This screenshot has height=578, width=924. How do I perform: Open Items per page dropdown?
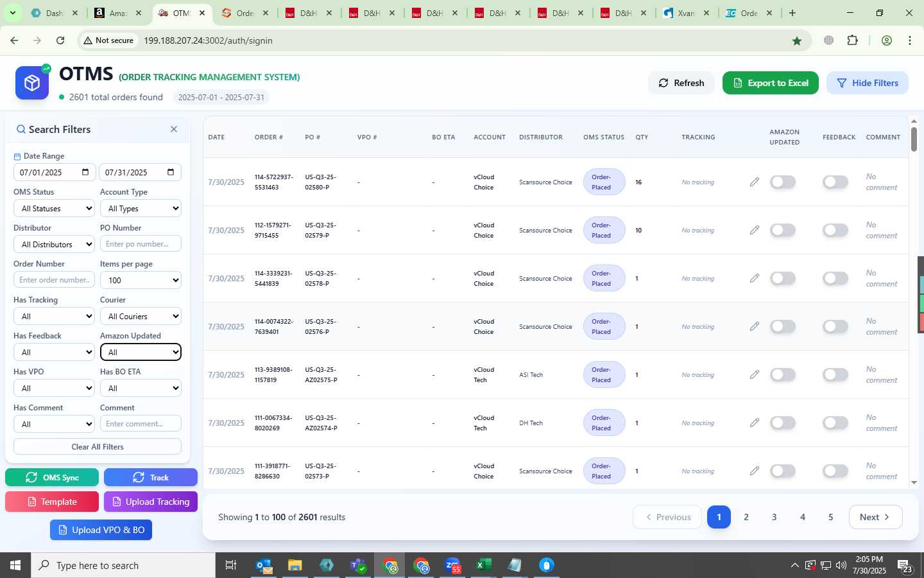(x=141, y=280)
